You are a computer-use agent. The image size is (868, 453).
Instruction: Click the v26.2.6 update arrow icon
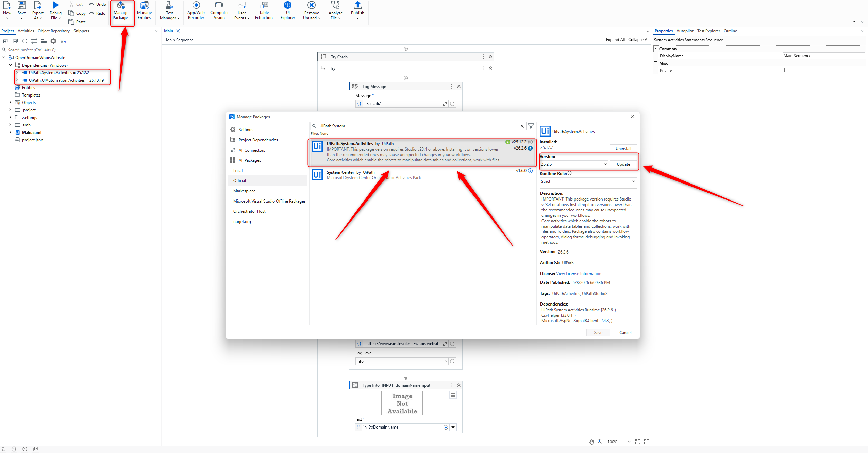[530, 148]
